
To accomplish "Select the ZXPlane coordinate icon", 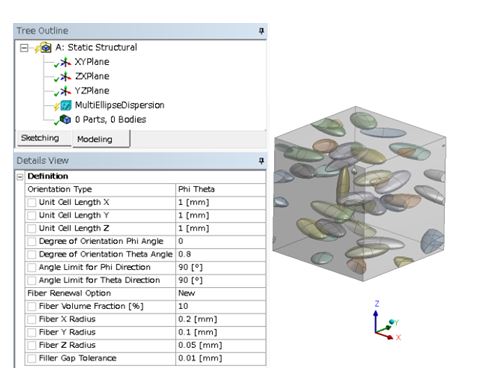I will point(65,77).
